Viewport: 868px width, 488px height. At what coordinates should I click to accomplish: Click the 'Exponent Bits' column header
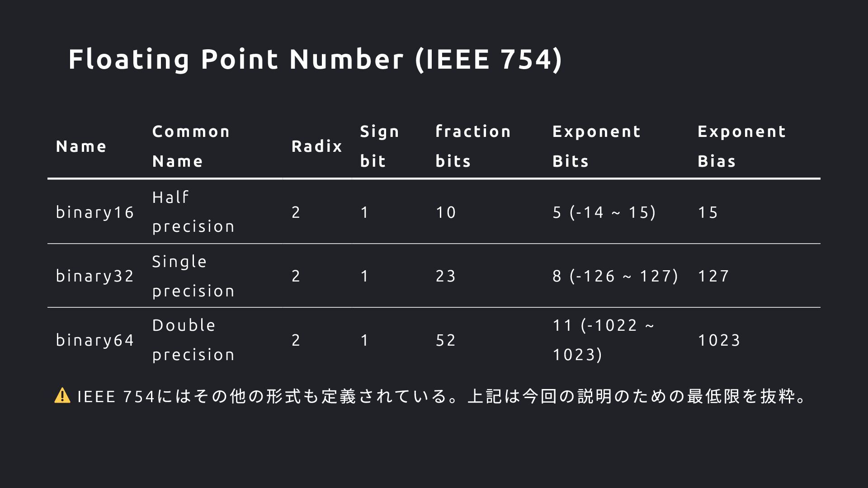597,146
